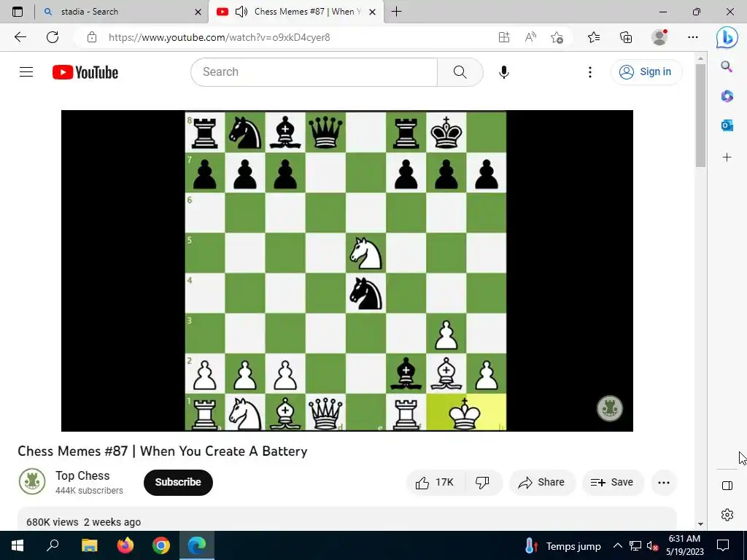Viewport: 747px width, 560px height.
Task: Search with your voice microphone
Action: [504, 72]
